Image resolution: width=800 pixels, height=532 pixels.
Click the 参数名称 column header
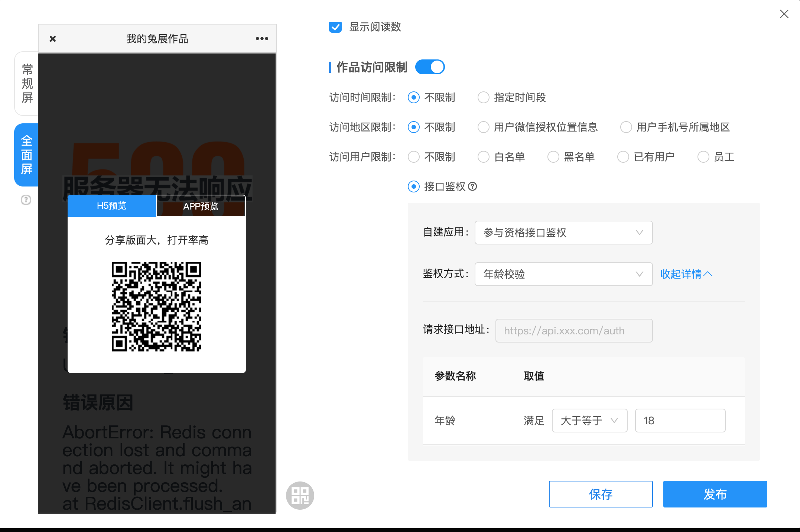point(455,376)
